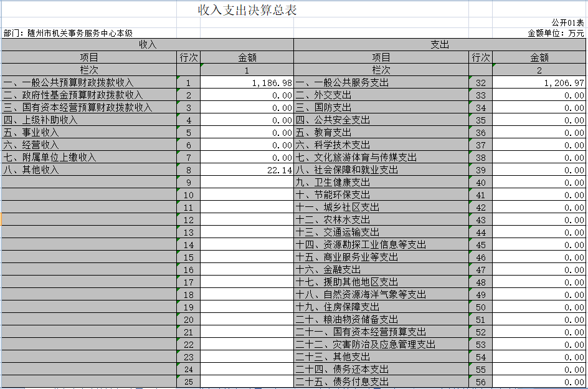This screenshot has width=588, height=389.
Task: Click the cell with amount 1,206.97
Action: pyautogui.click(x=539, y=83)
